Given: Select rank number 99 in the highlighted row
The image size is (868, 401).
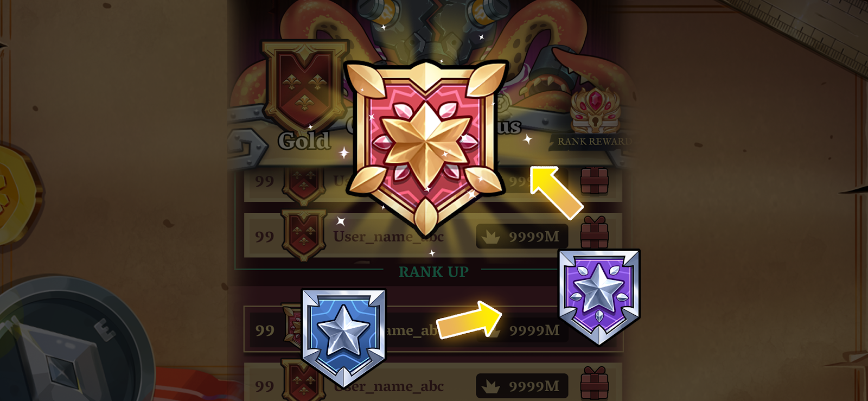Looking at the screenshot, I should tap(265, 330).
